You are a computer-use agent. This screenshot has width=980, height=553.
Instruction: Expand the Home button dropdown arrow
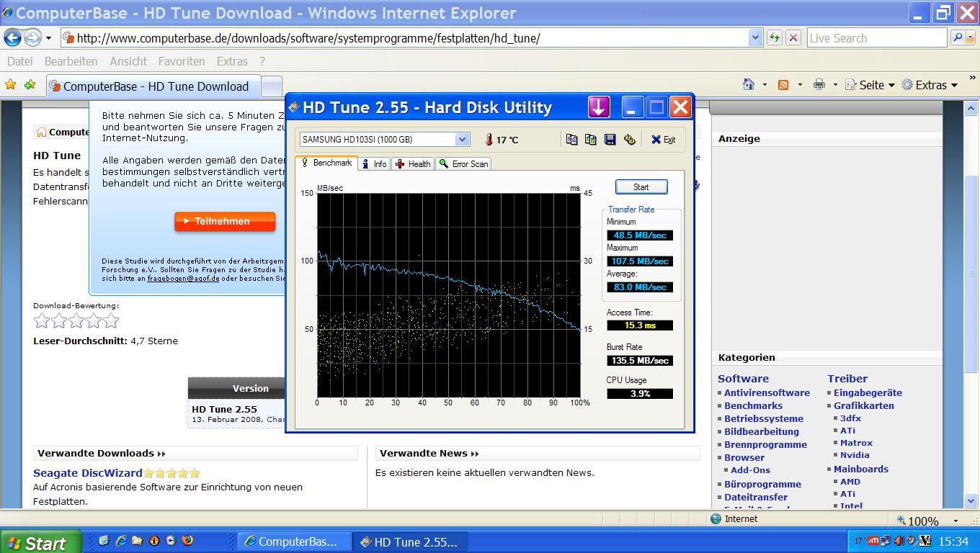pos(765,85)
